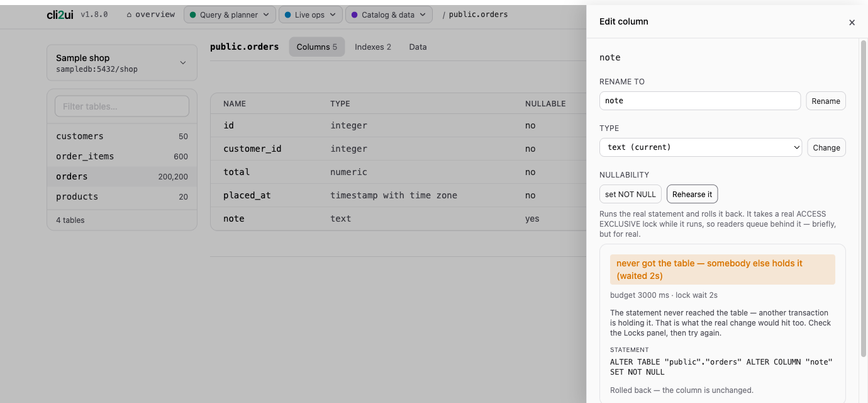Click the placed_at column row
The image size is (868, 403).
398,195
